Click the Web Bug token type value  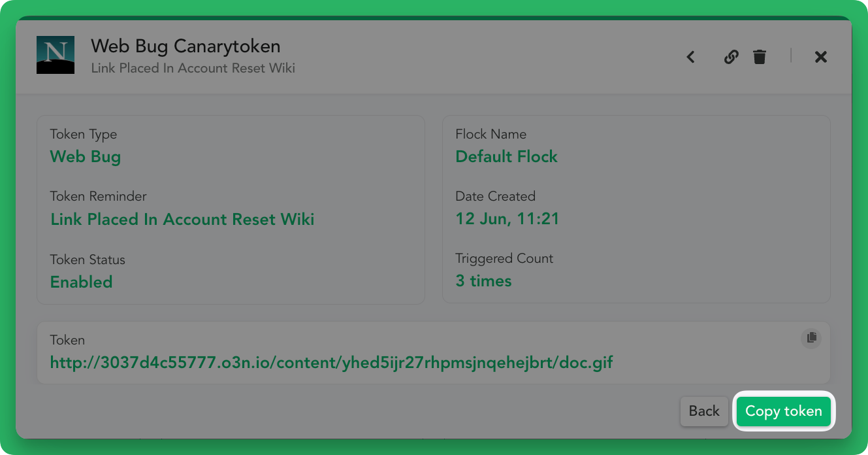86,157
